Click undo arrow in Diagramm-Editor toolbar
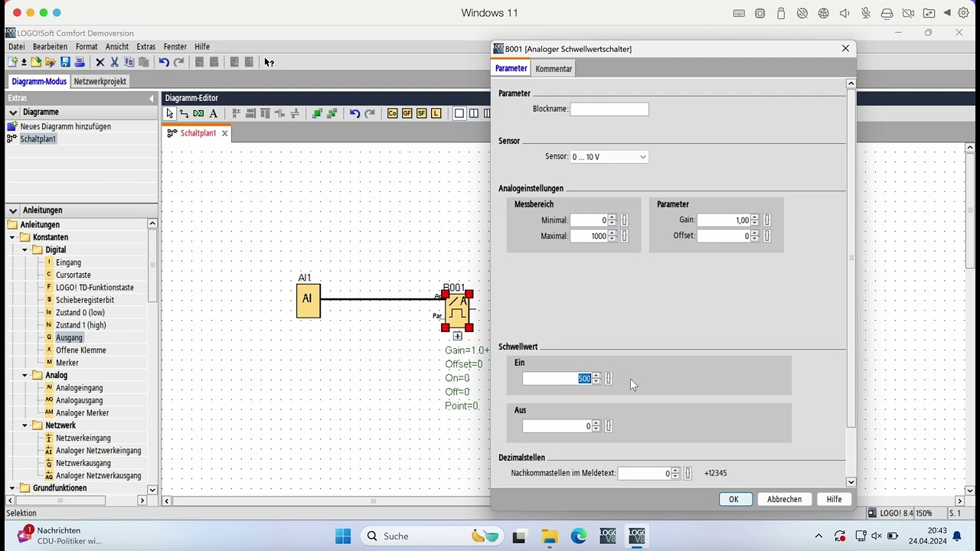The height and width of the screenshot is (551, 980). [354, 113]
